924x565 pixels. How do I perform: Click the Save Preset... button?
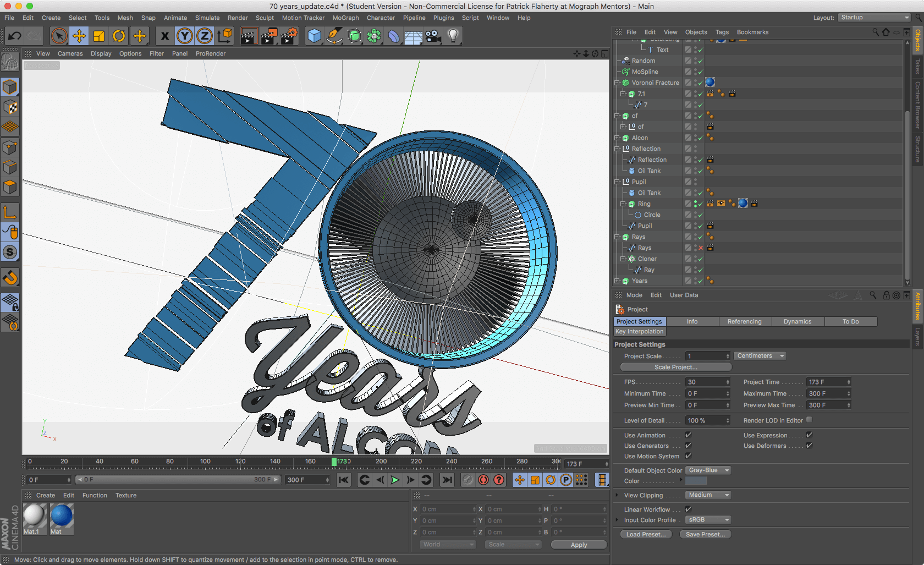click(x=705, y=534)
